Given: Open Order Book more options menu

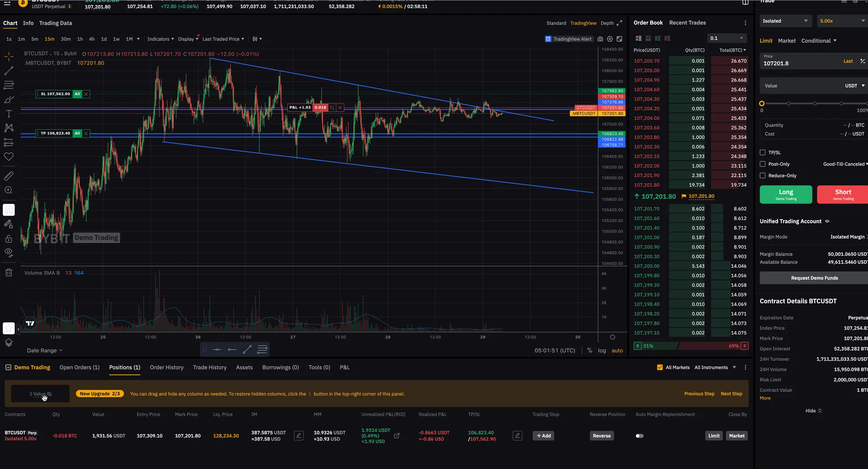Looking at the screenshot, I should pyautogui.click(x=745, y=23).
